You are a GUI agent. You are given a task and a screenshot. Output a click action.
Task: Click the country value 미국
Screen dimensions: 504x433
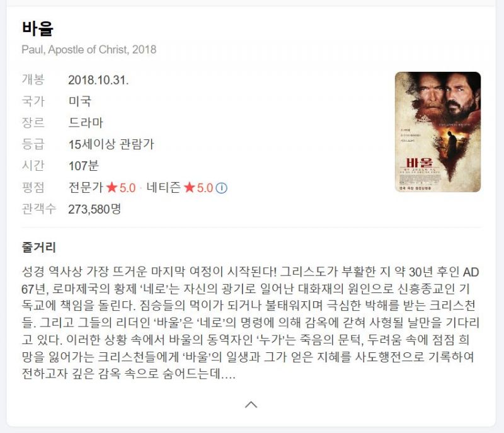tap(80, 101)
